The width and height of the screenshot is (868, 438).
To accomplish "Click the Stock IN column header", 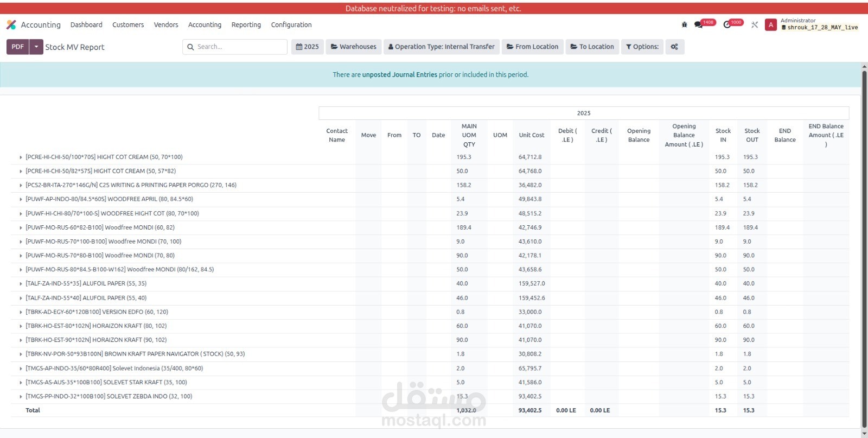I will point(723,135).
